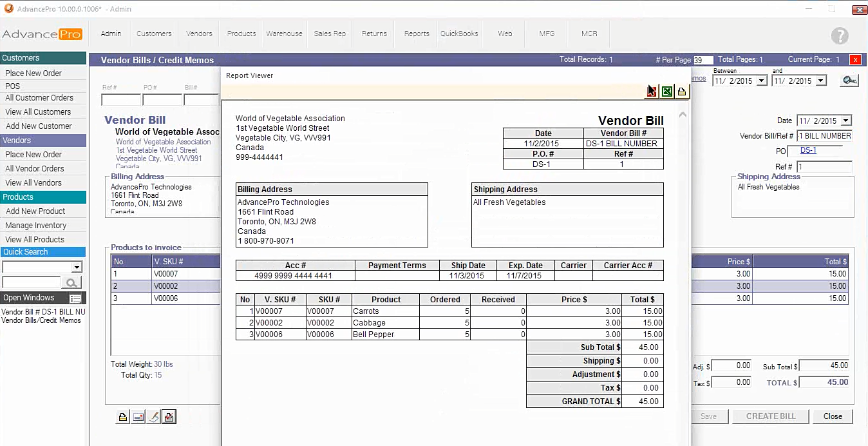Click the Quick Search magnifier button
This screenshot has height=446, width=868.
tap(71, 282)
